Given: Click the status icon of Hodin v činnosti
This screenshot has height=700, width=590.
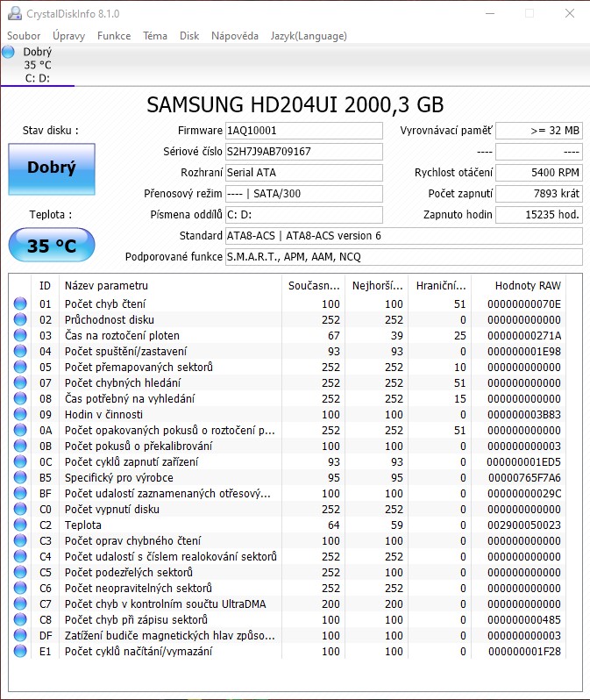Looking at the screenshot, I should click(20, 414).
